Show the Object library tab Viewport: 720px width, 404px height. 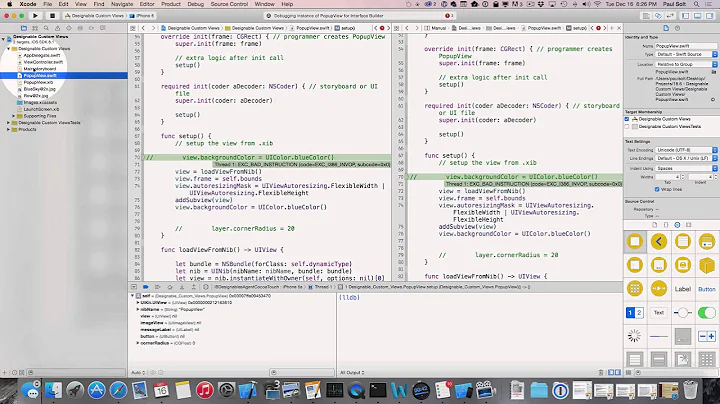point(677,225)
